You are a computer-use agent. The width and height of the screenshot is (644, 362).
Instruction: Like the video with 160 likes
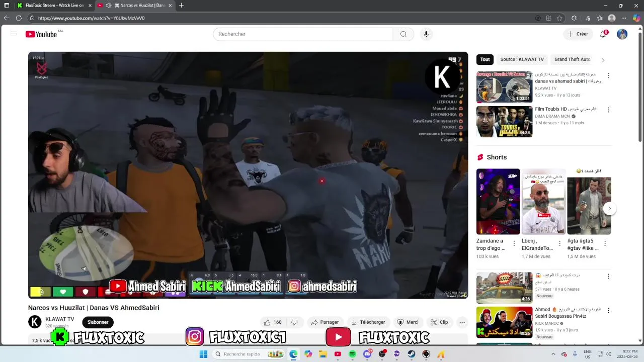click(x=273, y=322)
